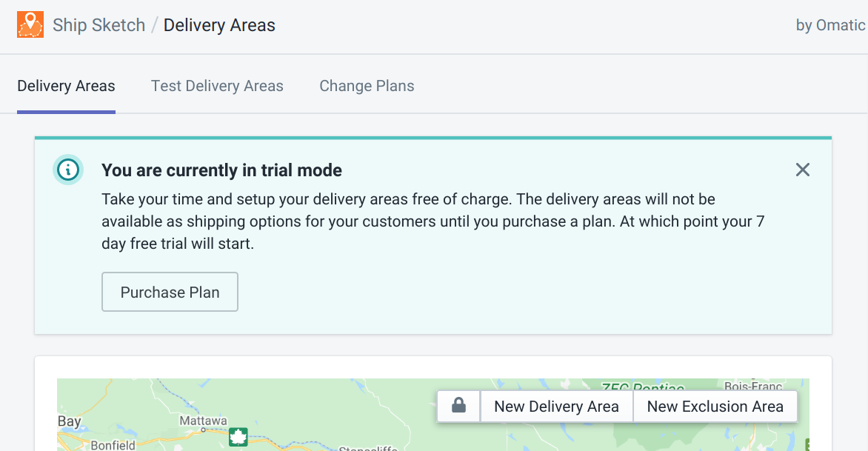
Task: Click the ZEC Pontiac map label
Action: [643, 387]
